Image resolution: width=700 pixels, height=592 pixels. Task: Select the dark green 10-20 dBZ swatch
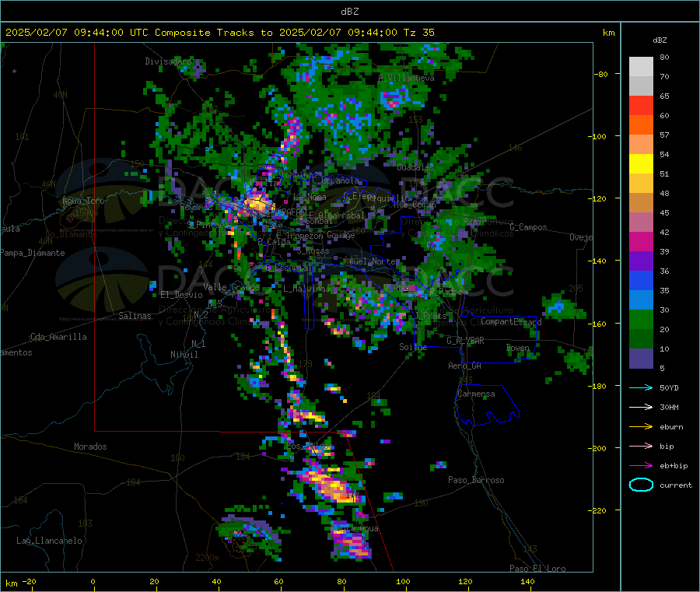tap(641, 339)
